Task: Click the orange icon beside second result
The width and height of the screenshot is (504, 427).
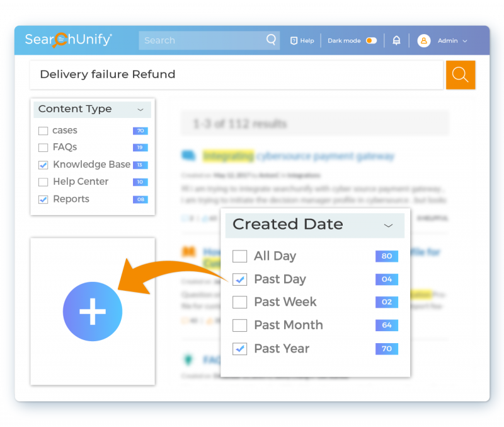Action: (188, 251)
